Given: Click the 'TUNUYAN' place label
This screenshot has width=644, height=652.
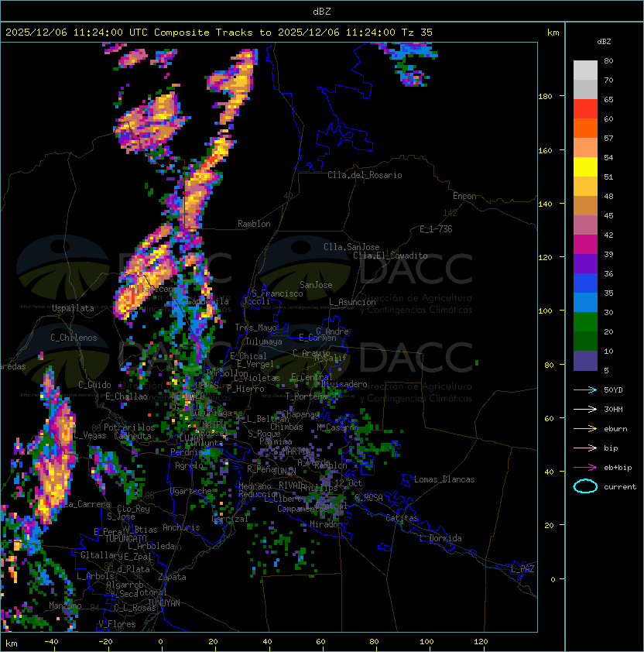Looking at the screenshot, I should click(164, 603).
